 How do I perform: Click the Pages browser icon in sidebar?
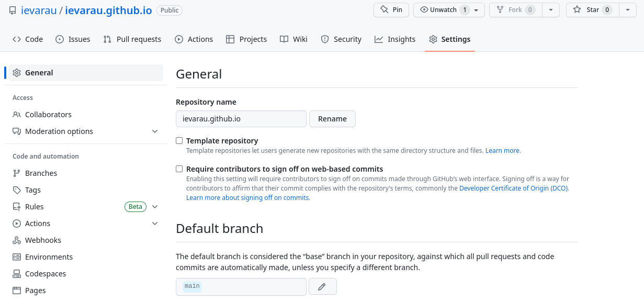click(17, 291)
